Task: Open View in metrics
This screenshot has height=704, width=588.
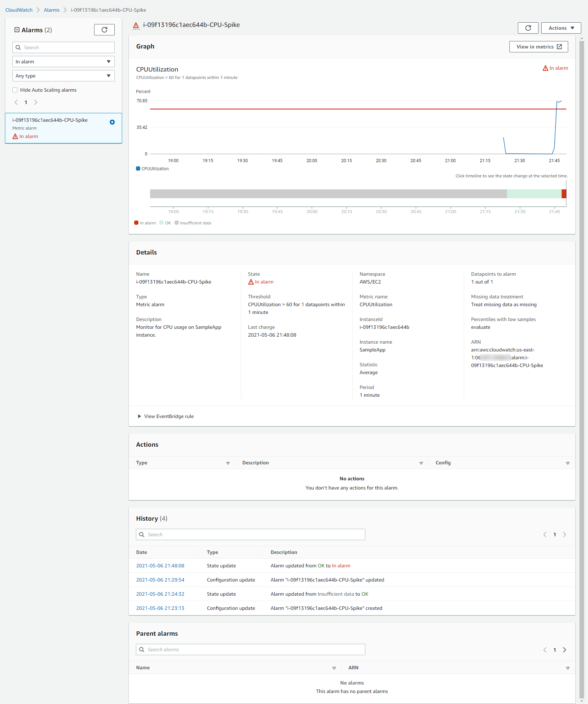Action: click(x=538, y=47)
